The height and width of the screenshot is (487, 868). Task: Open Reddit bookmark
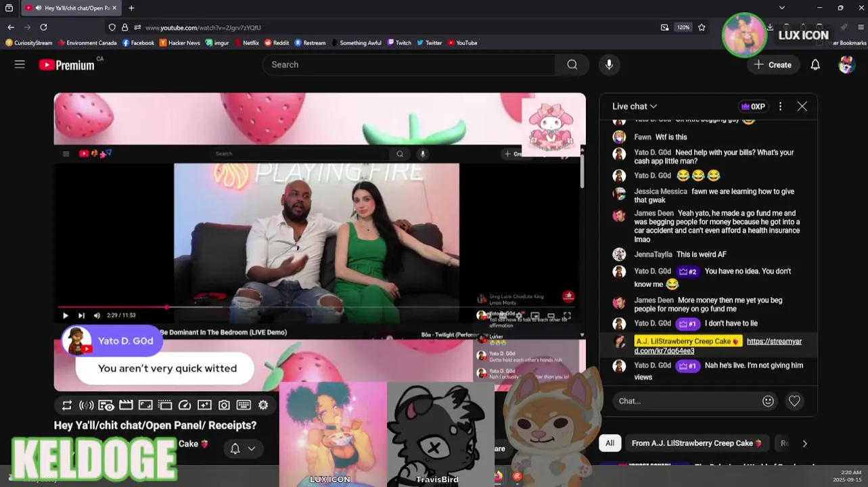pyautogui.click(x=277, y=43)
